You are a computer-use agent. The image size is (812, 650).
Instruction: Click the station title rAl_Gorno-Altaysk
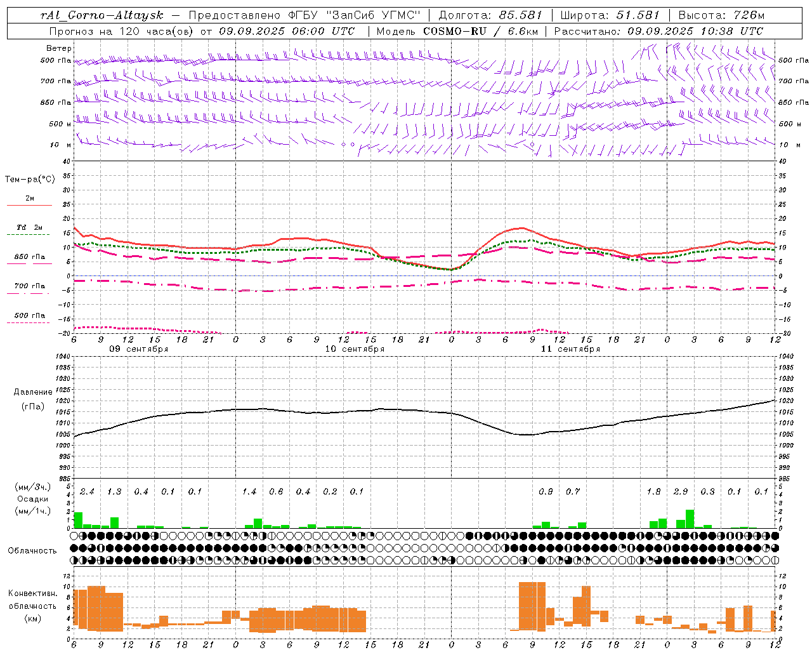(x=102, y=16)
